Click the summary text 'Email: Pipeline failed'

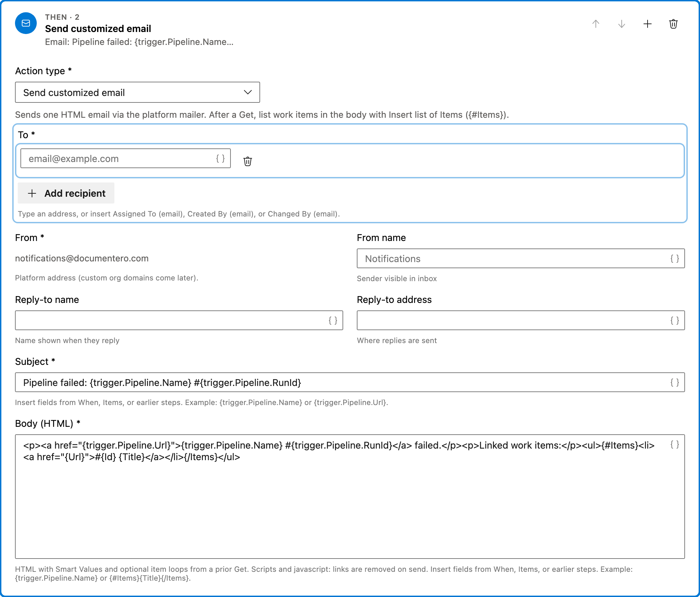[x=139, y=42]
